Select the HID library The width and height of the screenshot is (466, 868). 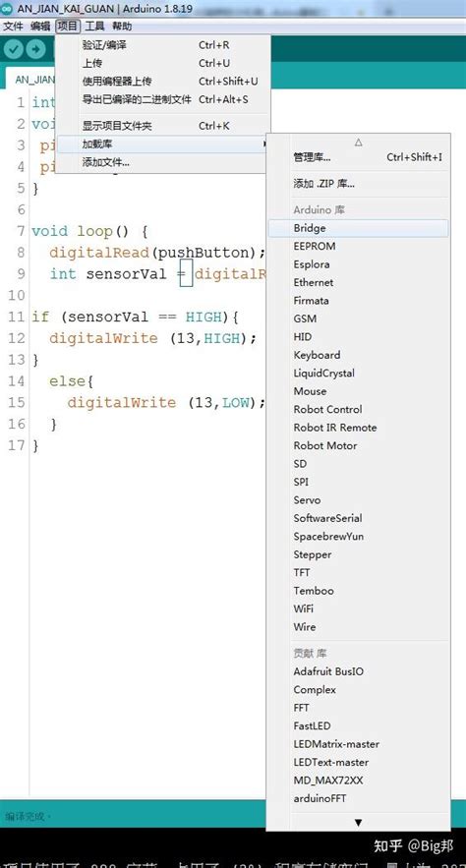pos(358,336)
